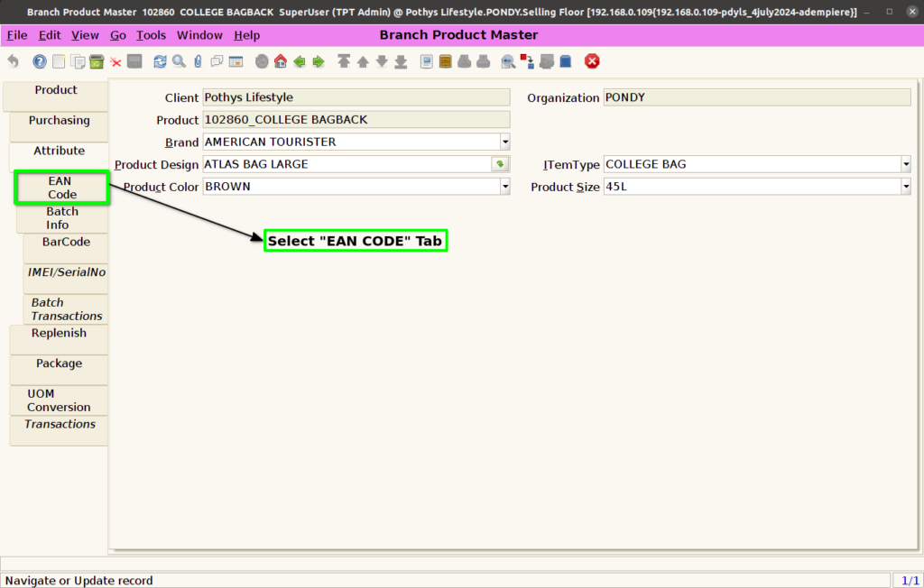Viewport: 924px width, 588px height.
Task: Click the Undo changes arrow icon
Action: click(x=13, y=61)
